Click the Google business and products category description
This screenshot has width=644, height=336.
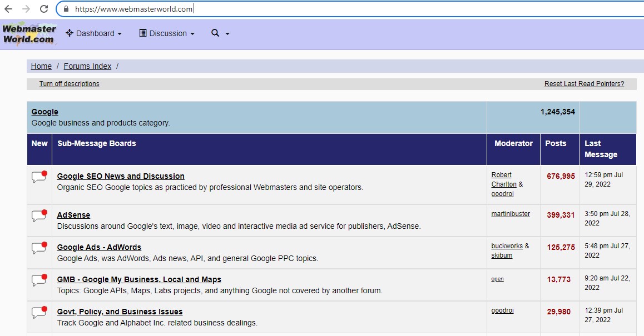click(x=101, y=123)
